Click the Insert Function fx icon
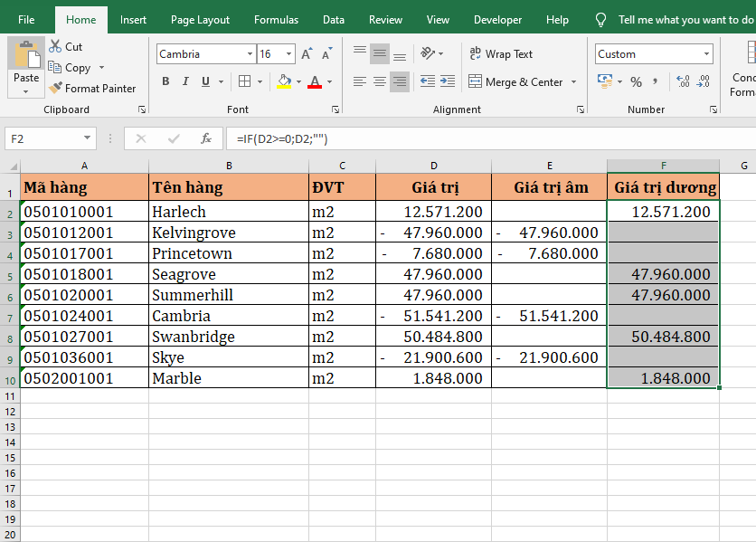Image resolution: width=756 pixels, height=542 pixels. pos(206,138)
